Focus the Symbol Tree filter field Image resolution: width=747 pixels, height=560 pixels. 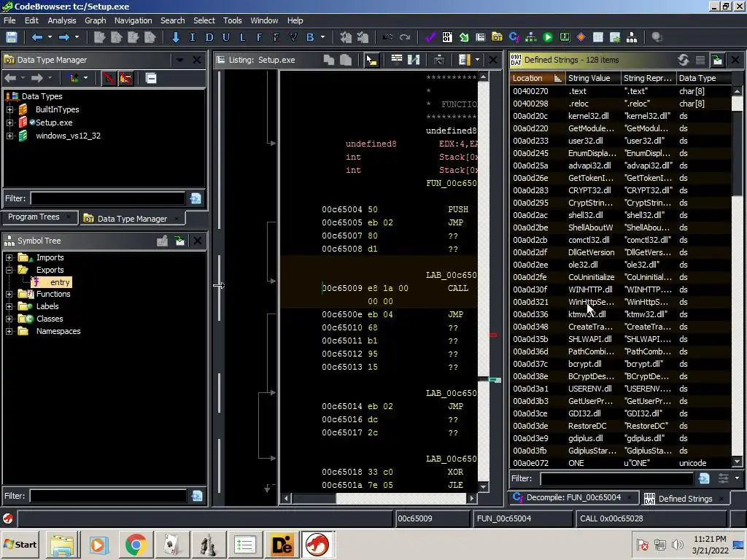tap(108, 496)
